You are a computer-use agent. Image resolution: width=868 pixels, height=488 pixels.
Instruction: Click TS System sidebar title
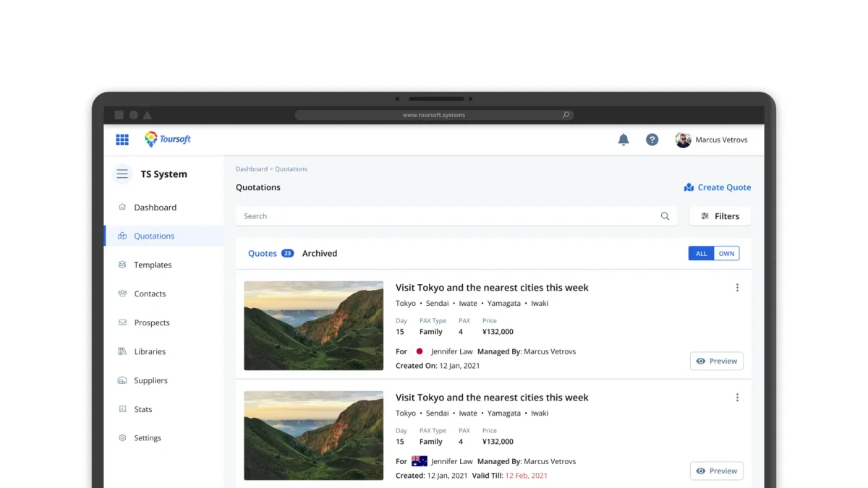coord(164,174)
